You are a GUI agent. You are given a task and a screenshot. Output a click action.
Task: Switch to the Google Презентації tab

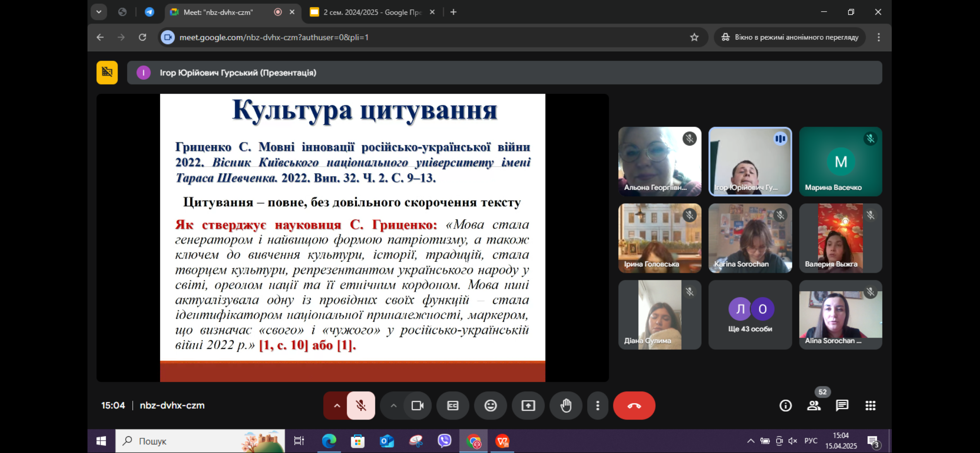(x=372, y=12)
